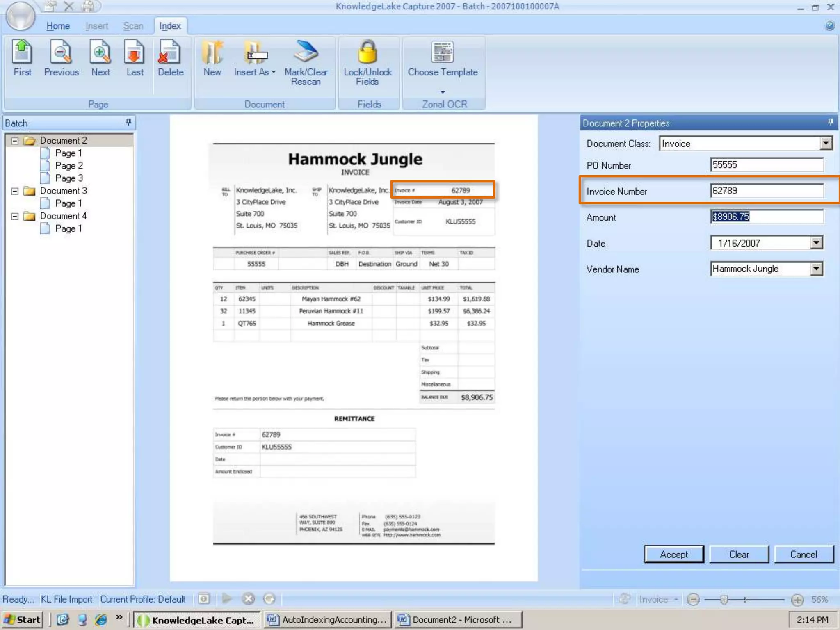
Task: Pin the Batch panel
Action: [x=128, y=122]
